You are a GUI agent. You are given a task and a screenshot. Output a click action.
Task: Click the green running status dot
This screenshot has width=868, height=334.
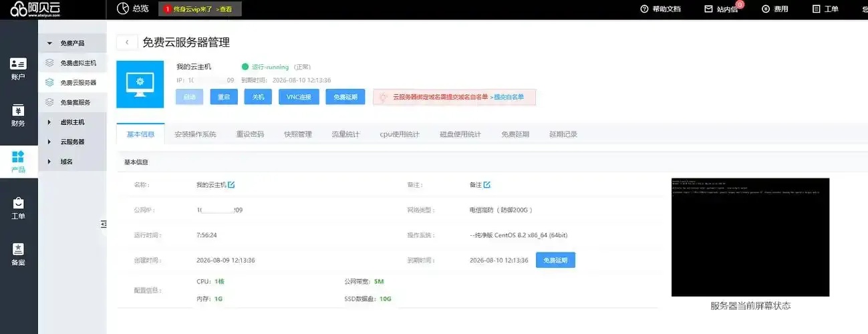point(245,67)
